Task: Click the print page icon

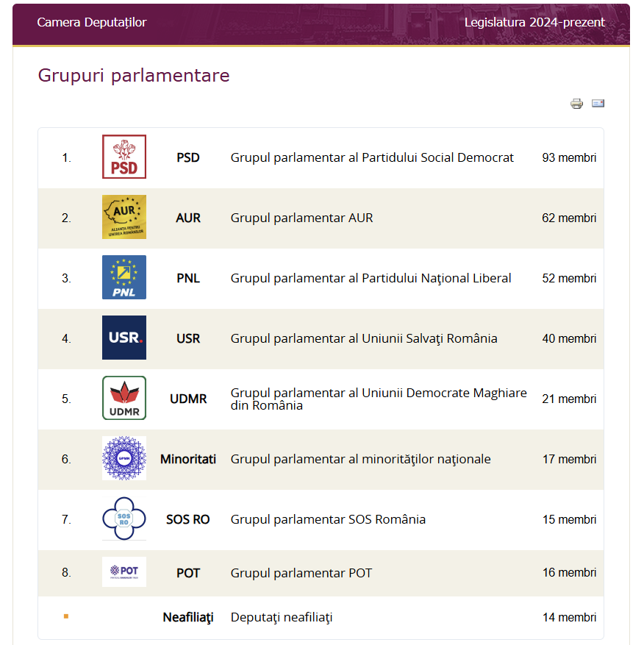Action: 576,103
